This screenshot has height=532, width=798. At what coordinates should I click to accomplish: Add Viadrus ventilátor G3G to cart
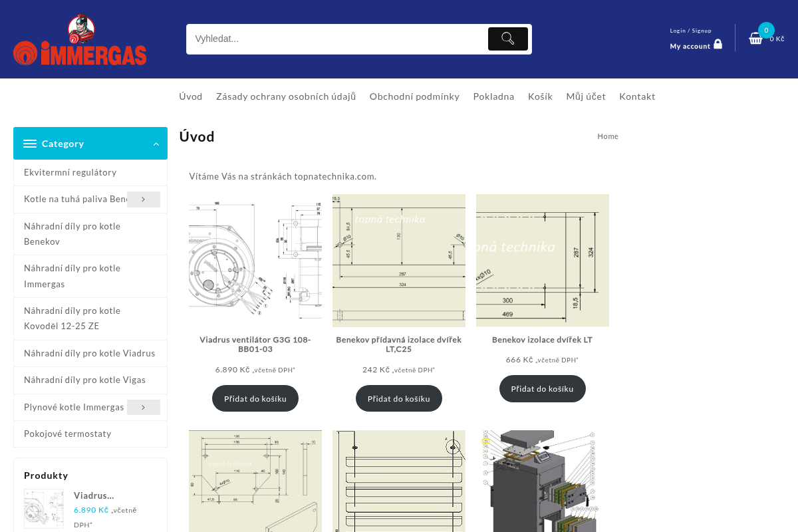tap(255, 398)
